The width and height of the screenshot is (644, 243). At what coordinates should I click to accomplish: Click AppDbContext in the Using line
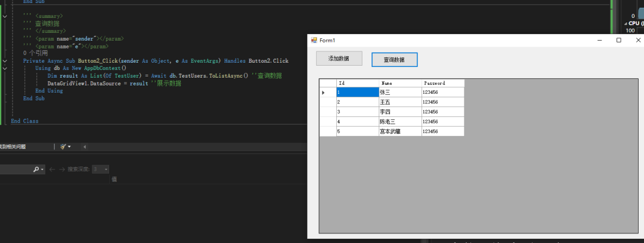(103, 68)
